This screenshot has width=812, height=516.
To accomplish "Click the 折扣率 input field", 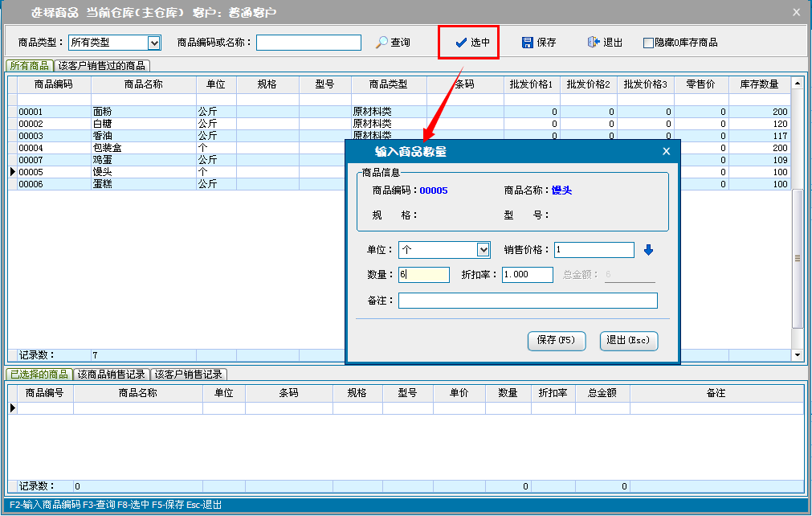I will pos(527,275).
